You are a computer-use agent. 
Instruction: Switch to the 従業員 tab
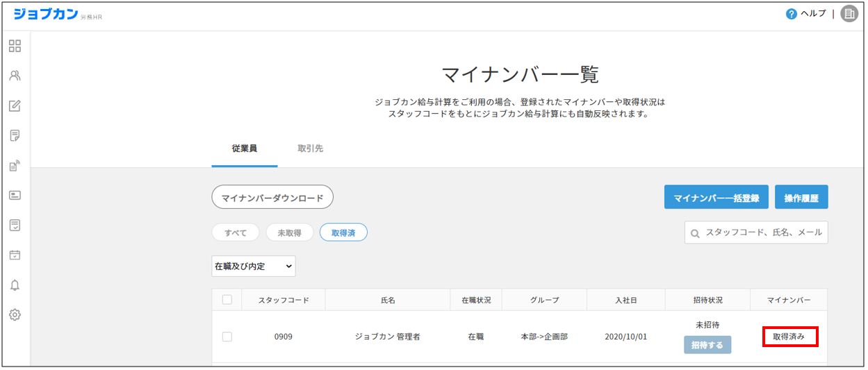[244, 149]
